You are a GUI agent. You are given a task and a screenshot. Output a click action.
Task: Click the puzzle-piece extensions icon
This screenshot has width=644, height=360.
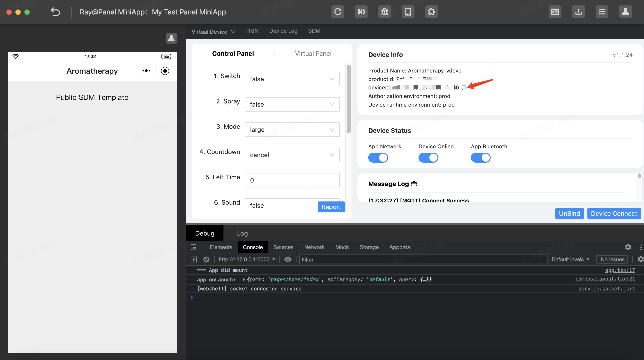432,12
